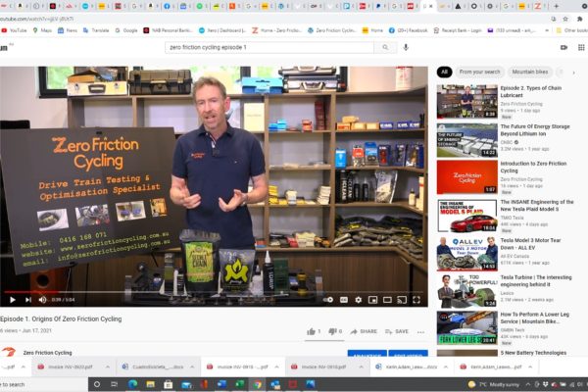
Task: Expand options for Kerin_Adam_Leew pdf download
Action: 530,367
